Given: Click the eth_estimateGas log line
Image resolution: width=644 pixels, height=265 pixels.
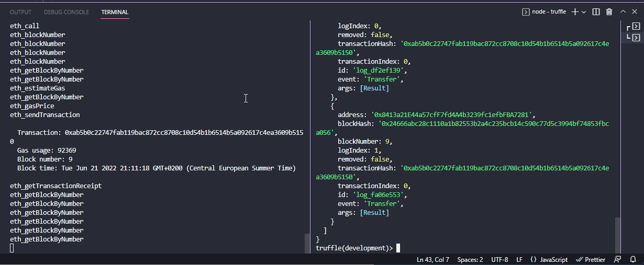Looking at the screenshot, I should pos(38,88).
